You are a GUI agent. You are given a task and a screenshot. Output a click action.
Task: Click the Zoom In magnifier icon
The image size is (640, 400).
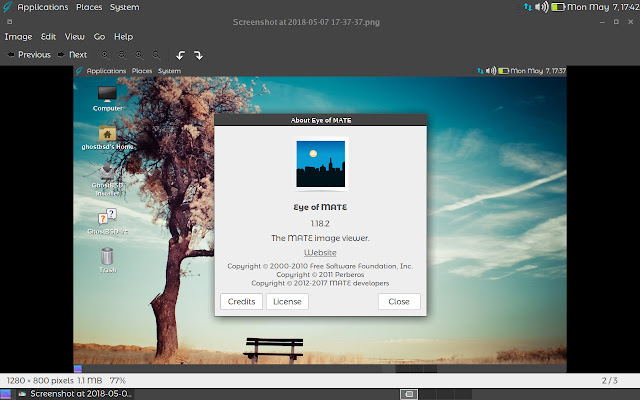pos(105,55)
